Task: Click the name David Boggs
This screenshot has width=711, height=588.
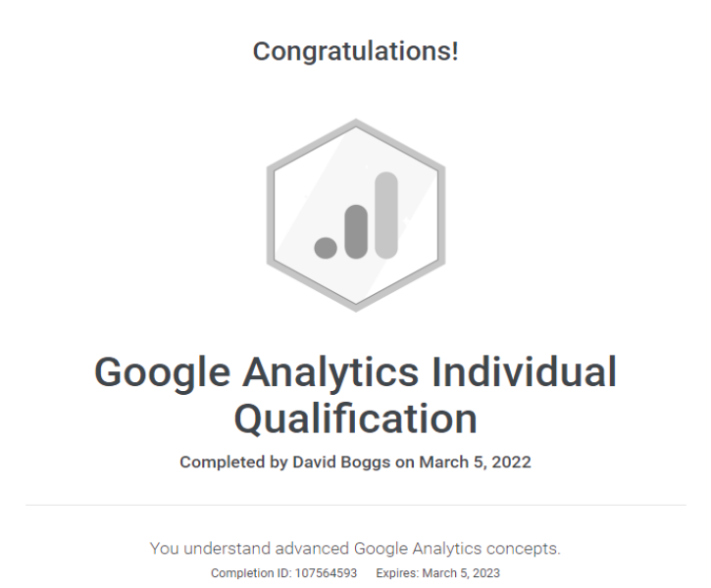Action: pyautogui.click(x=341, y=462)
